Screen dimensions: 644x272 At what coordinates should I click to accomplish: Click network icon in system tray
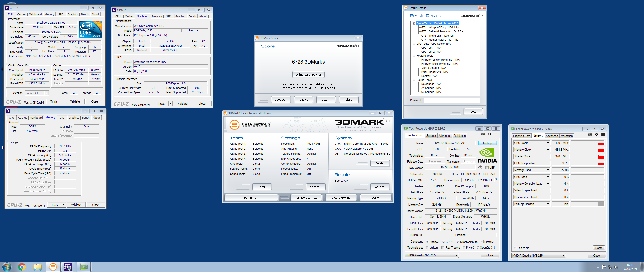[610, 267]
